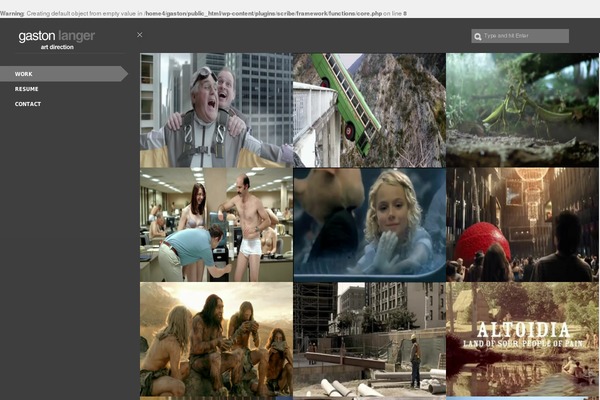600x400 pixels.
Task: Click the X icon to collapse sidebar
Action: (140, 35)
